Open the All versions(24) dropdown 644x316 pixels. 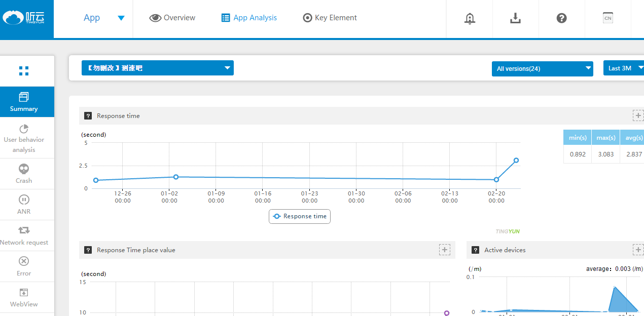click(542, 68)
